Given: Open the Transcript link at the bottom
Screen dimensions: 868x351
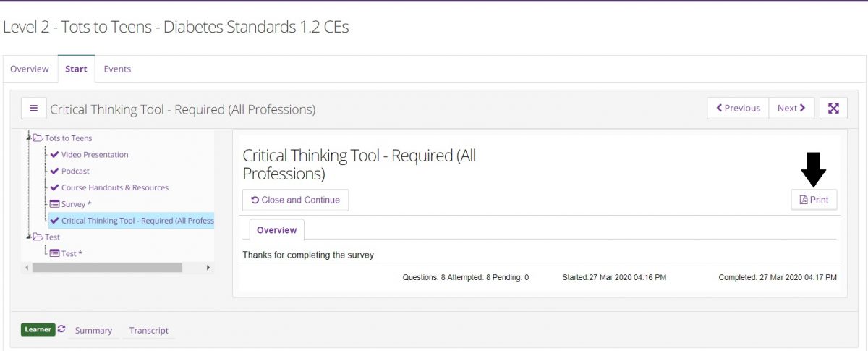Looking at the screenshot, I should 149,331.
